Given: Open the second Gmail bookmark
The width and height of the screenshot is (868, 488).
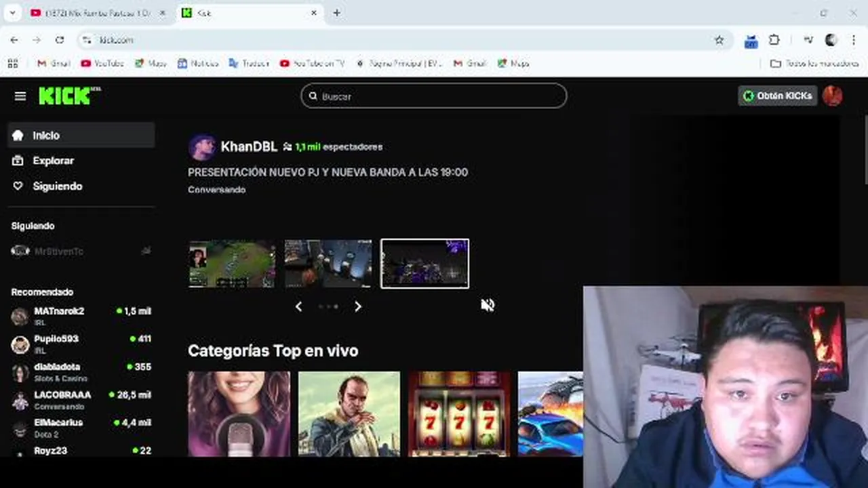Looking at the screenshot, I should tap(470, 63).
